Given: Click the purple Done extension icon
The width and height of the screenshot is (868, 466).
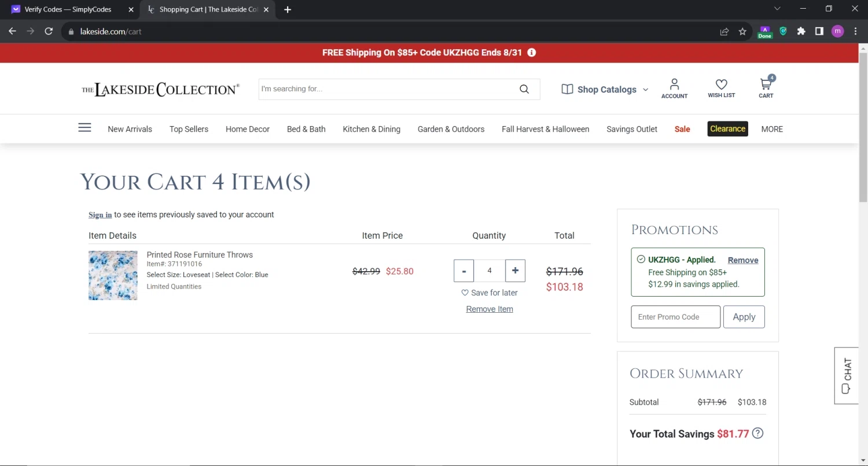Looking at the screenshot, I should (764, 32).
